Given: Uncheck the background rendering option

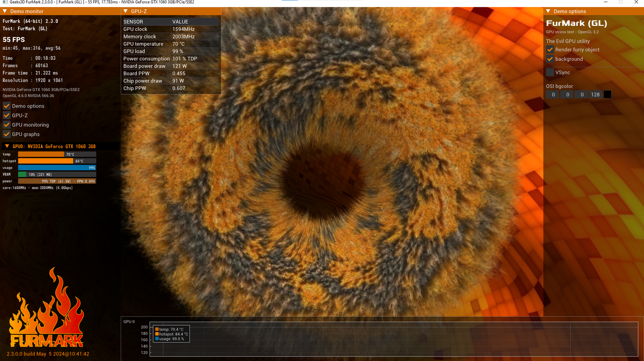Looking at the screenshot, I should [x=550, y=59].
